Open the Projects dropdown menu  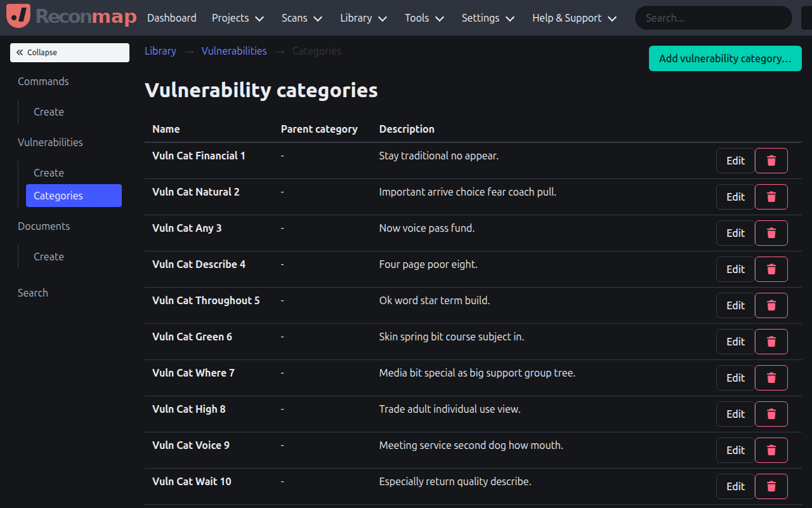point(237,18)
